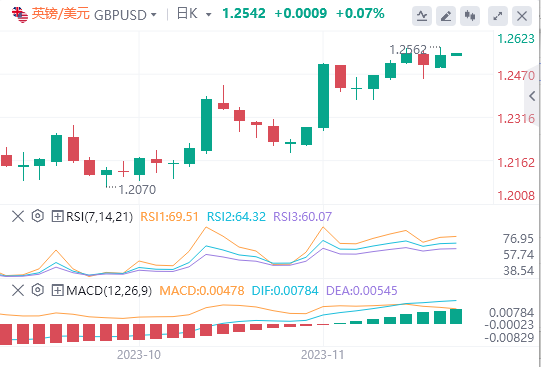541x367 pixels.
Task: Click the 76.95 RSI axis value
Action: click(x=518, y=239)
